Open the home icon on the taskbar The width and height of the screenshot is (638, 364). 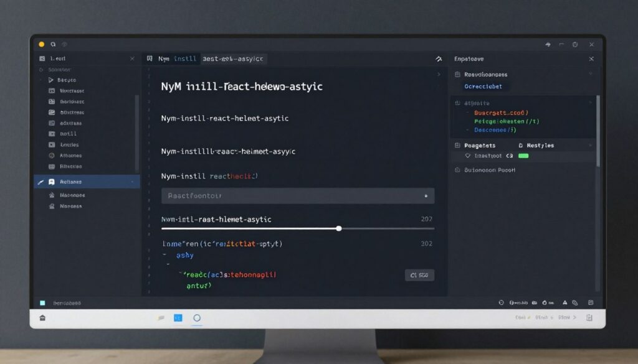pyautogui.click(x=42, y=318)
